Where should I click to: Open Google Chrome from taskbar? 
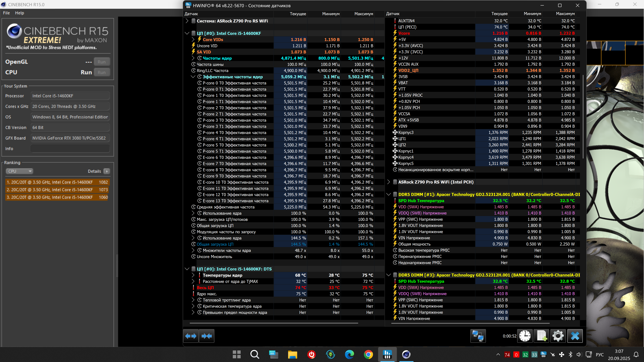pyautogui.click(x=368, y=354)
